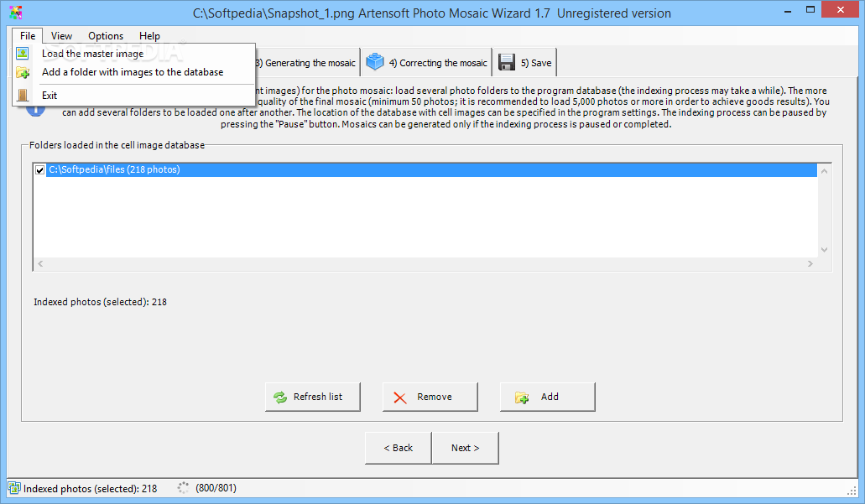Click the horizontal scroll left arrow
The width and height of the screenshot is (865, 504).
40,263
